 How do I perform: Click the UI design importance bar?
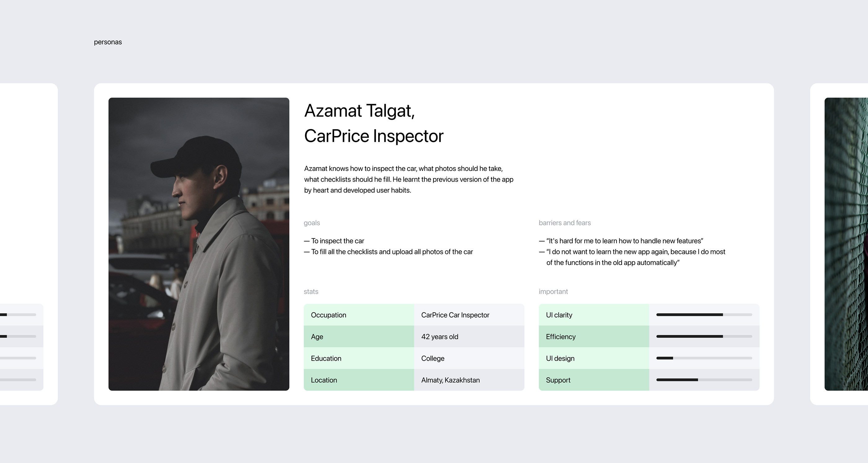coord(704,358)
